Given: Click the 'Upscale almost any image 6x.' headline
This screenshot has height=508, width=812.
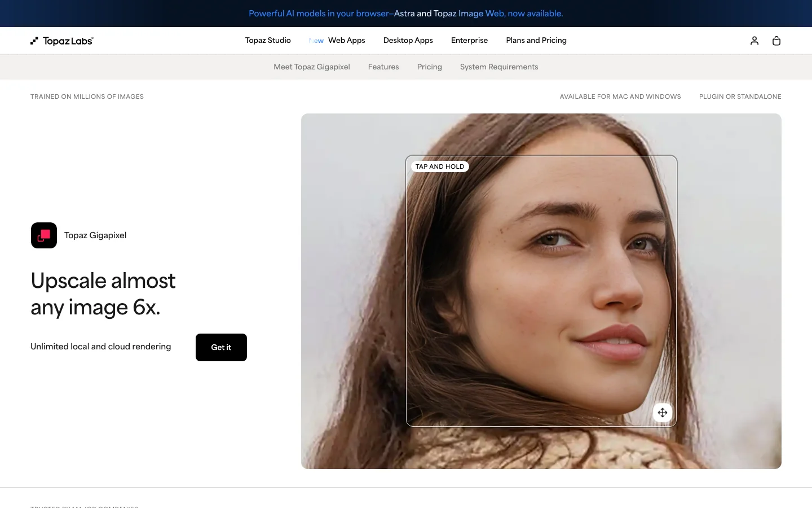Looking at the screenshot, I should [103, 294].
